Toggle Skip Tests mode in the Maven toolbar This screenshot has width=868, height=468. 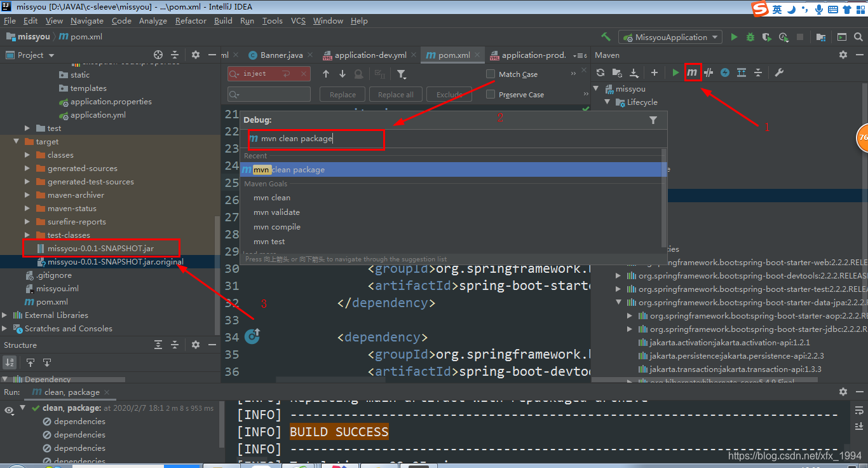709,72
